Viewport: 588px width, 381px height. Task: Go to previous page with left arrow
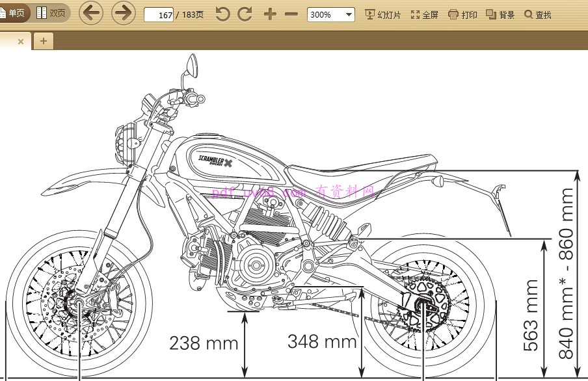[x=91, y=13]
